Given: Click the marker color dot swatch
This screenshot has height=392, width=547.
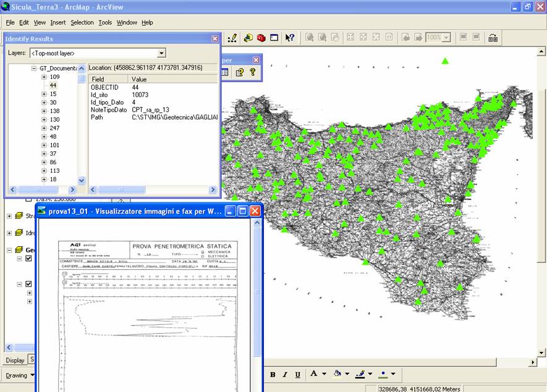Looking at the screenshot, I should (383, 374).
